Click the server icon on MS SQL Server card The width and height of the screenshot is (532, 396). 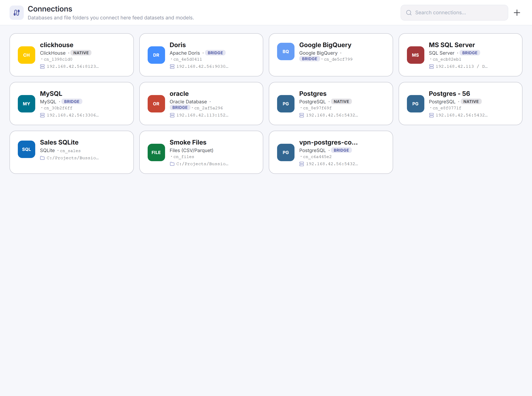coord(431,67)
